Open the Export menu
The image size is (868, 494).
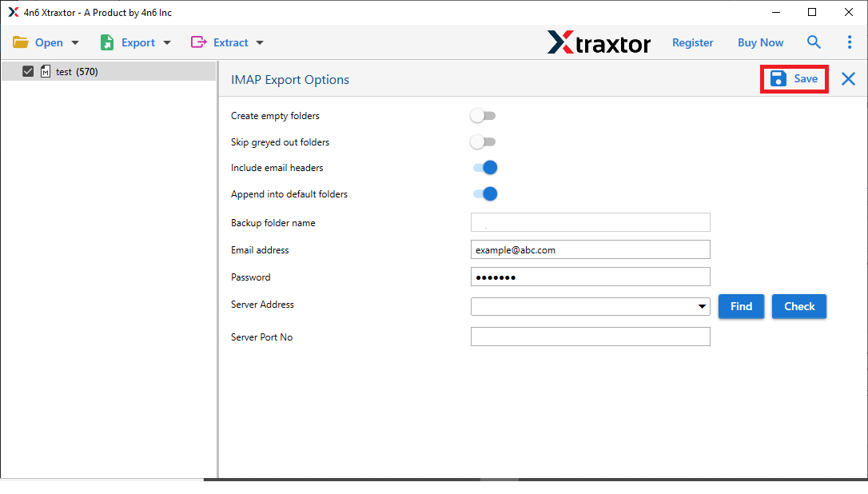[x=136, y=42]
